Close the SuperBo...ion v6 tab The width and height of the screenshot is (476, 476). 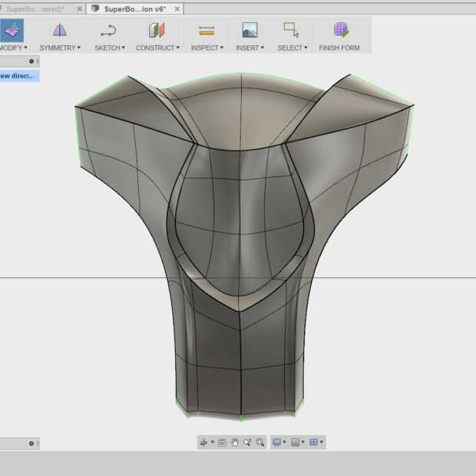[x=177, y=8]
